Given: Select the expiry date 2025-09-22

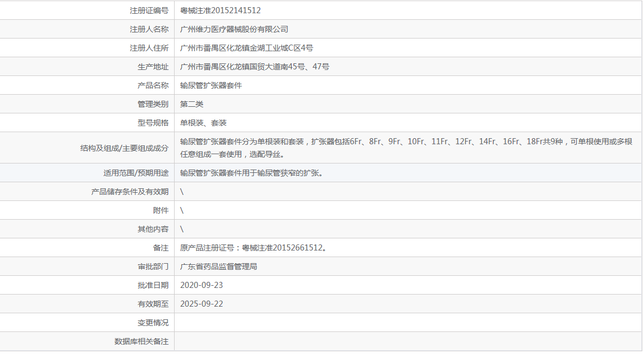Looking at the screenshot, I should tap(202, 304).
